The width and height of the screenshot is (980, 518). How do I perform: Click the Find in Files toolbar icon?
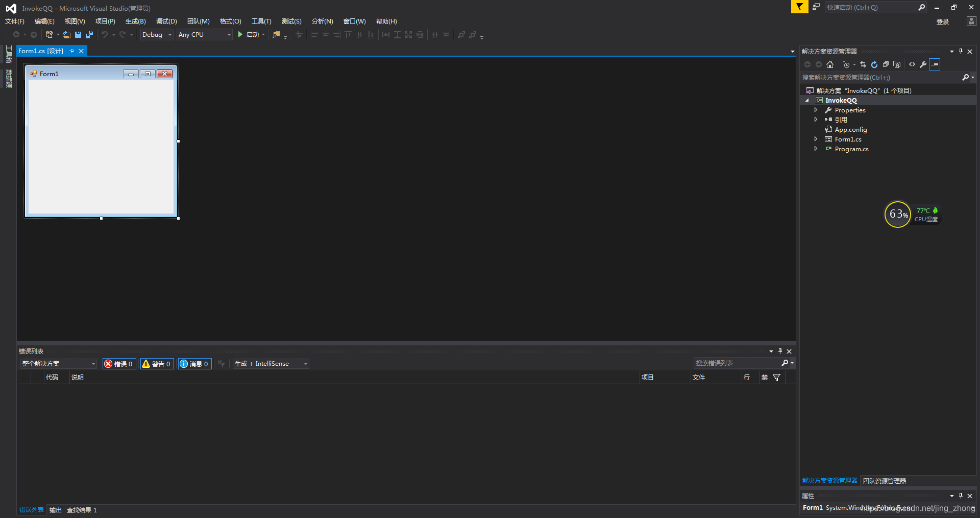[x=276, y=35]
